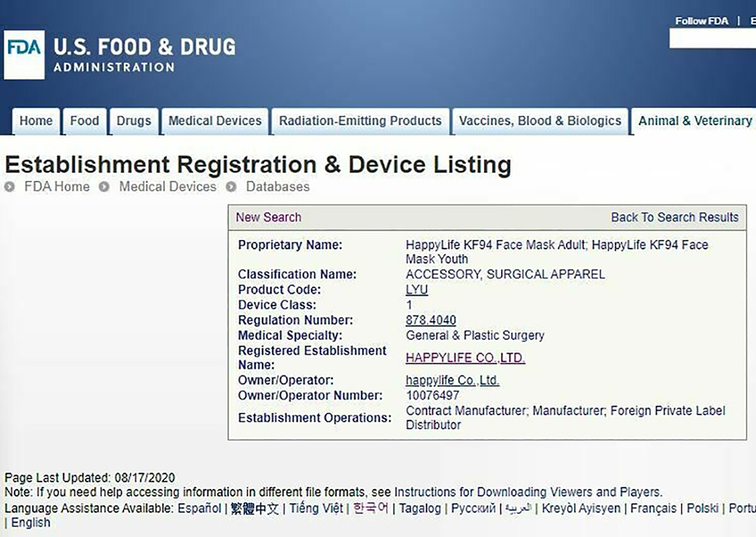756x537 pixels.
Task: Open Instructions for Downloading Viewers and Players
Action: 528,492
